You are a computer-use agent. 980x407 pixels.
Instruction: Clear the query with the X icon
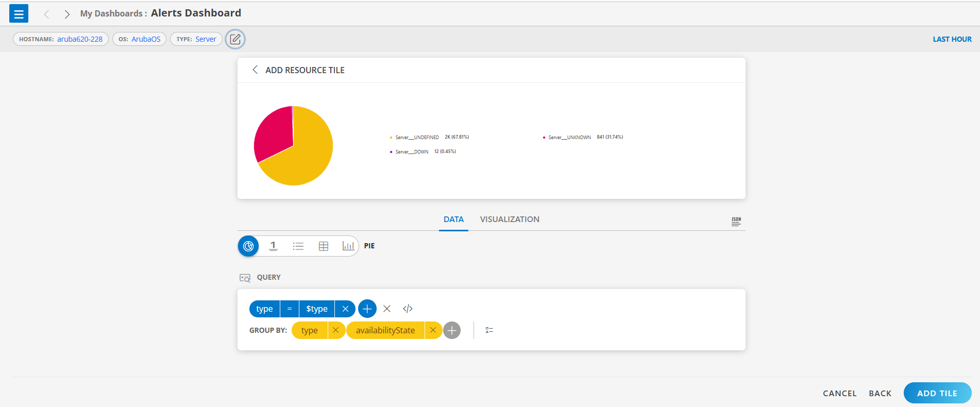coord(387,309)
